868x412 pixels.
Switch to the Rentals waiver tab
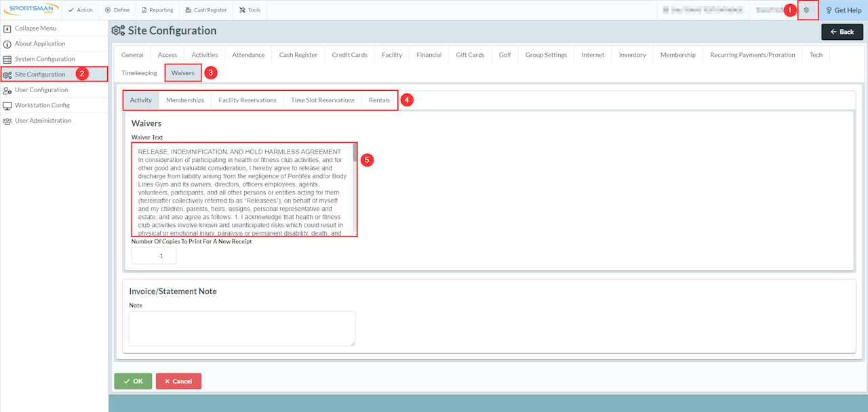(379, 100)
